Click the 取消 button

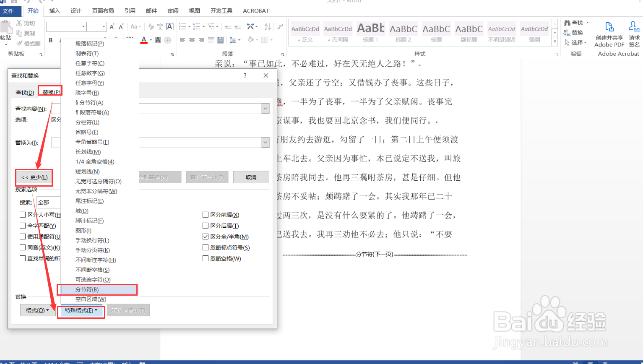251,177
